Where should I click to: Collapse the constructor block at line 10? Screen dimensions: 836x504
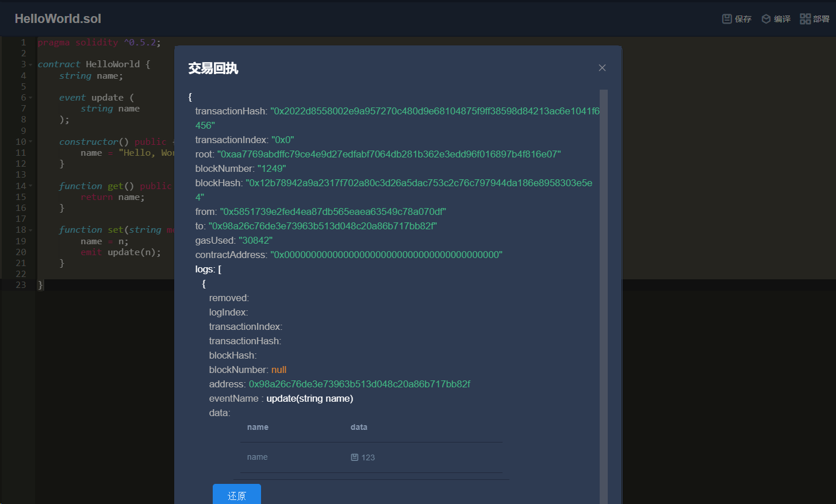tap(30, 141)
